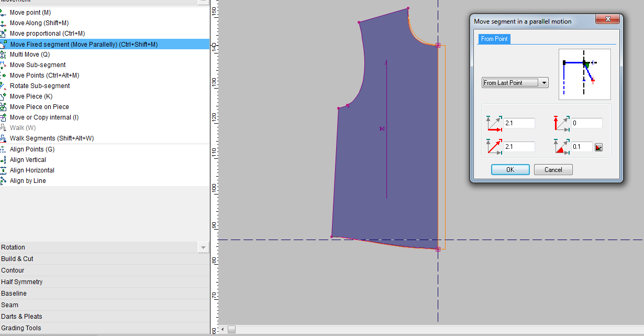
Task: Open the Grading Tools section
Action: tap(21, 328)
